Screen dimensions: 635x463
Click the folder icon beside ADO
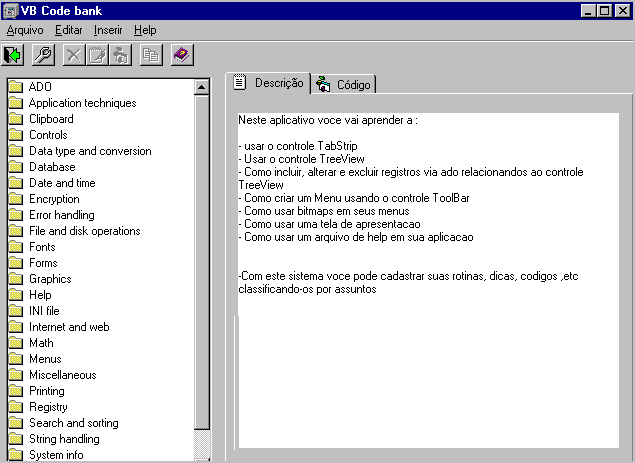click(16, 86)
